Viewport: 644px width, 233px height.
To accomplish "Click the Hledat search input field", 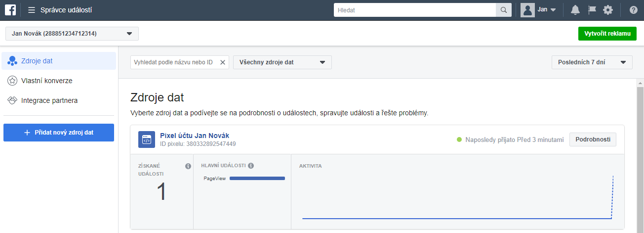I will [414, 10].
